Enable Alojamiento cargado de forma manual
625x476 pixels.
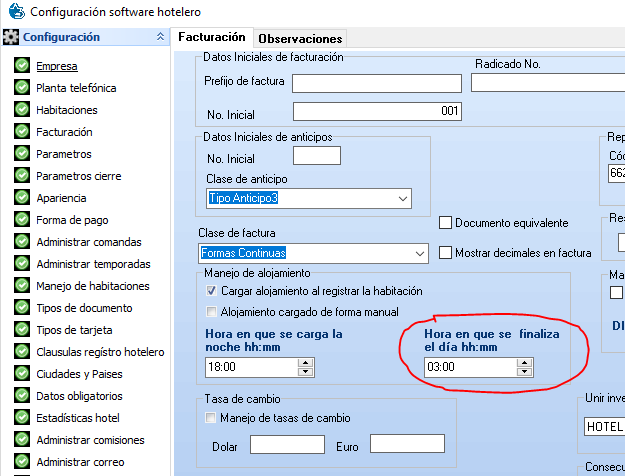point(211,312)
